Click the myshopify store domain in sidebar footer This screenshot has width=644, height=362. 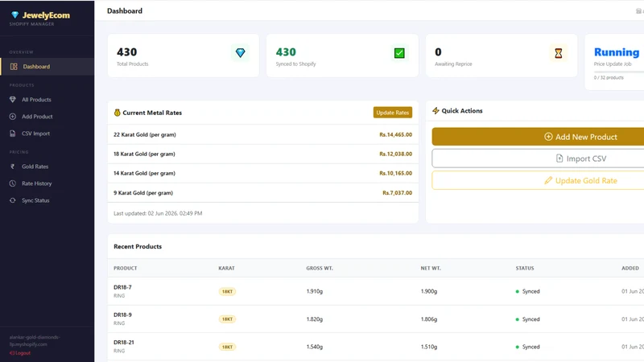click(35, 340)
